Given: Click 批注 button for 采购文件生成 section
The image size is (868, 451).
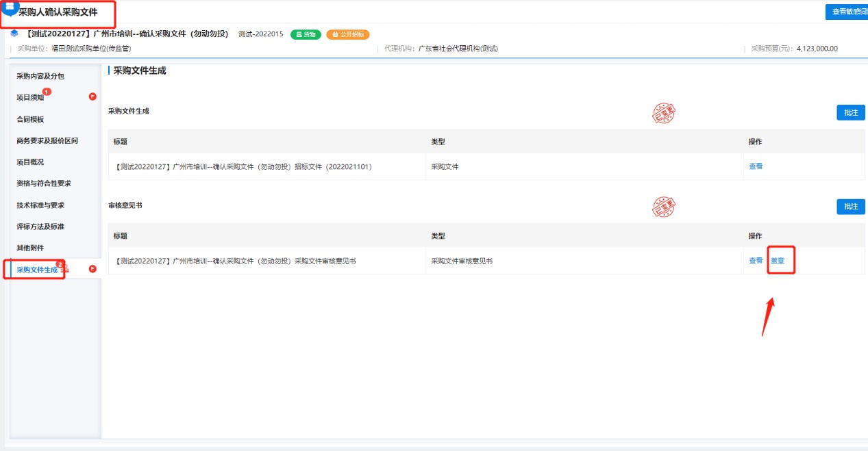Looking at the screenshot, I should [x=850, y=113].
